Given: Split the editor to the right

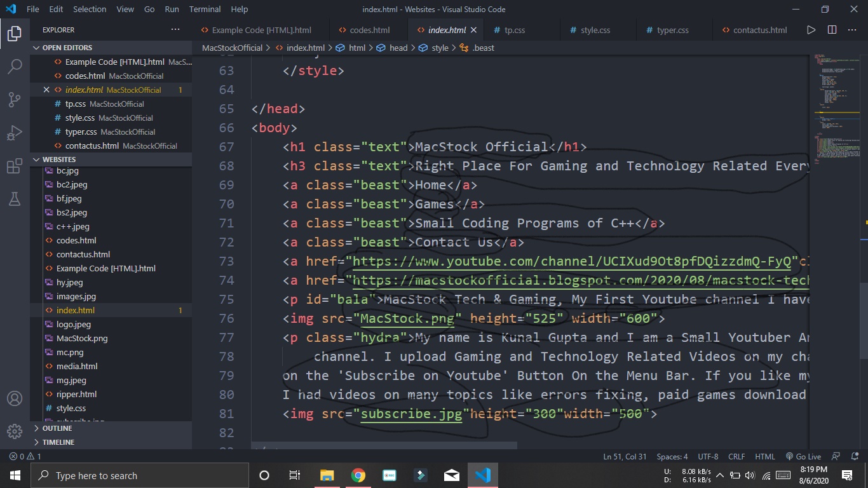Looking at the screenshot, I should click(x=832, y=30).
